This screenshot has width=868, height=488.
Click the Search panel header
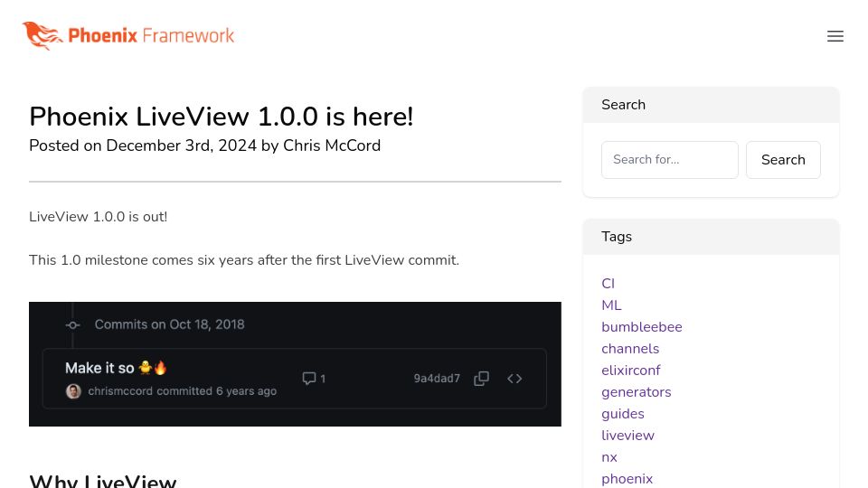(x=711, y=105)
